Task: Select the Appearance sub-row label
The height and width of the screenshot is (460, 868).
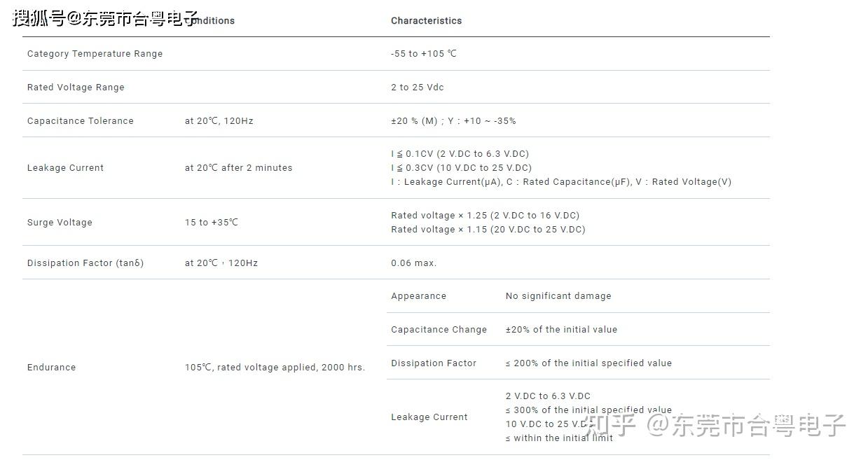Action: pyautogui.click(x=418, y=296)
